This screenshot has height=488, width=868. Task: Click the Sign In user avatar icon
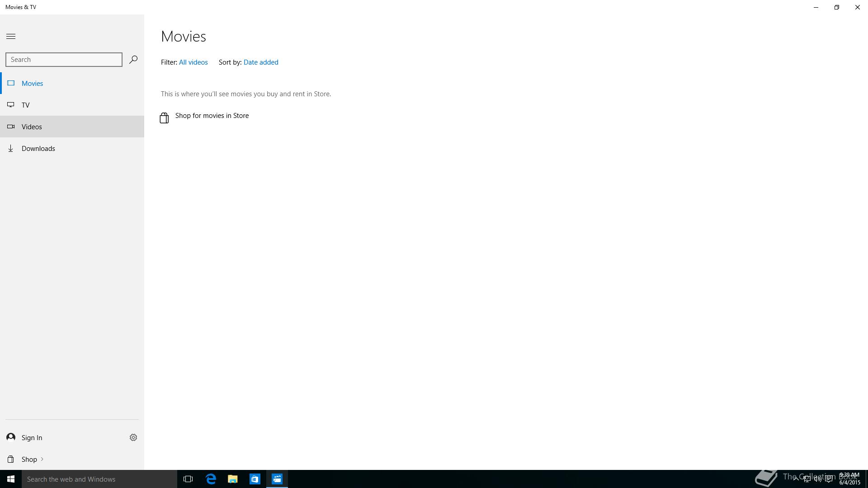[11, 437]
